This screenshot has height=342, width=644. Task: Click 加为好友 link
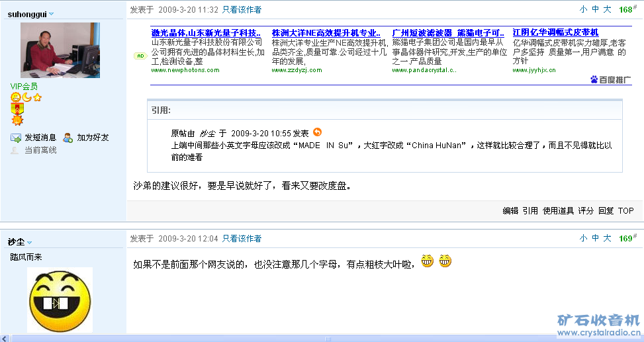pyautogui.click(x=93, y=138)
